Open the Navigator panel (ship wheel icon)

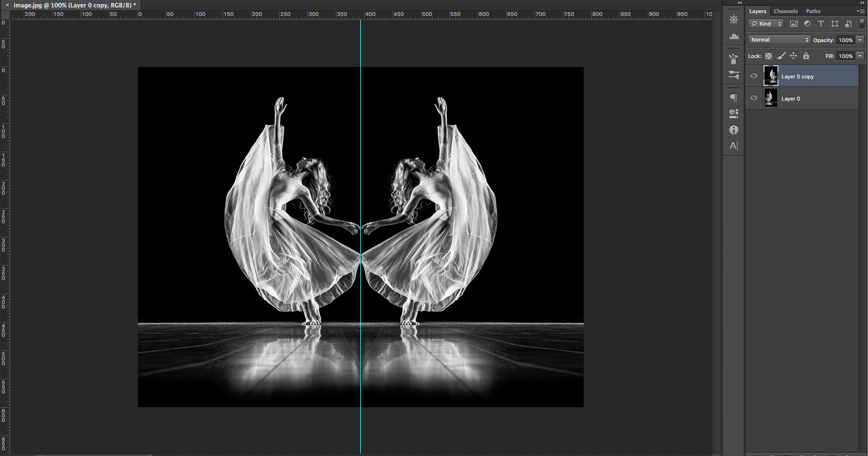(x=734, y=20)
